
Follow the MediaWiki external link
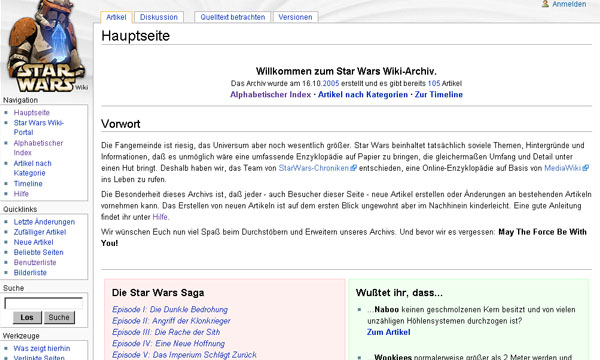(566, 168)
